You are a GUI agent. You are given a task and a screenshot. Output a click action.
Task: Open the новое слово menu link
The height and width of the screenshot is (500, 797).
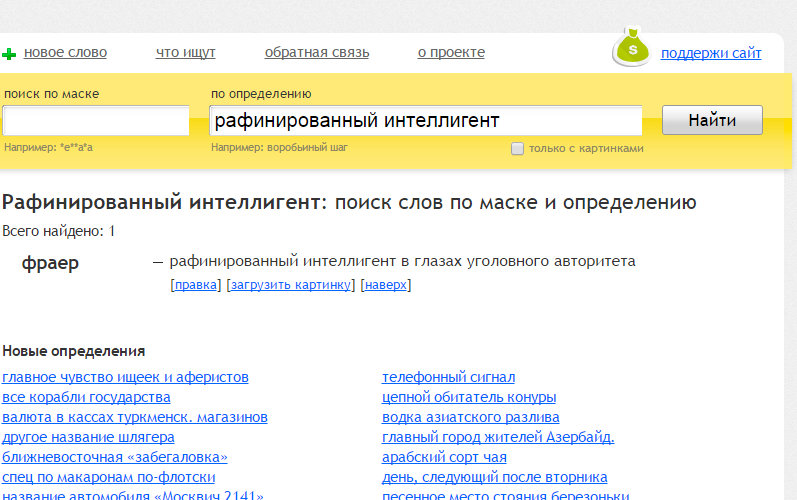pos(65,53)
